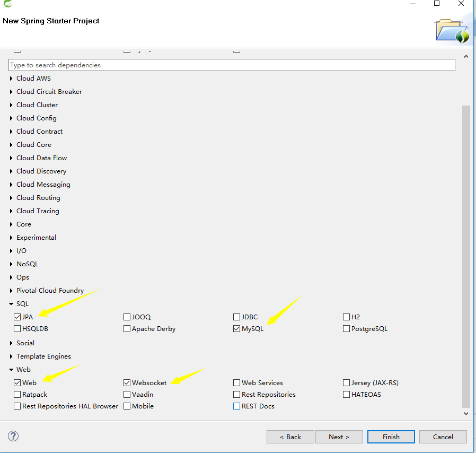Image resolution: width=476 pixels, height=453 pixels.
Task: Cancel the New Spring Starter Project wizard
Action: tap(443, 437)
